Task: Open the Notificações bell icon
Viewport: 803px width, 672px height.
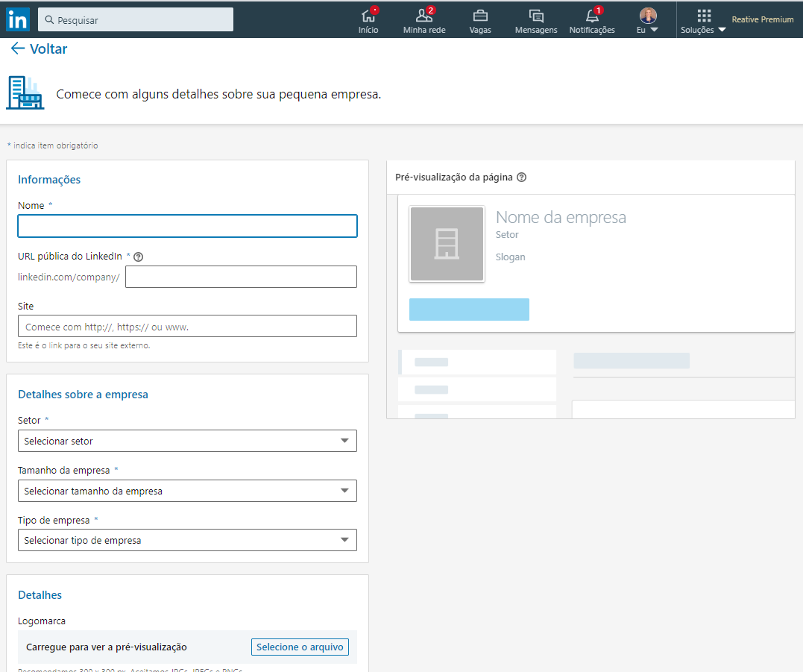Action: pyautogui.click(x=592, y=16)
